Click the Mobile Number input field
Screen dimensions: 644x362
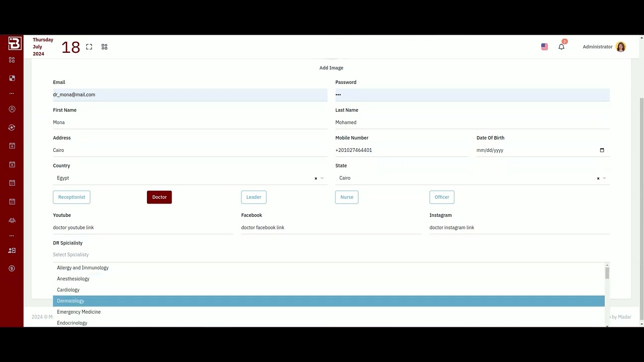click(401, 150)
